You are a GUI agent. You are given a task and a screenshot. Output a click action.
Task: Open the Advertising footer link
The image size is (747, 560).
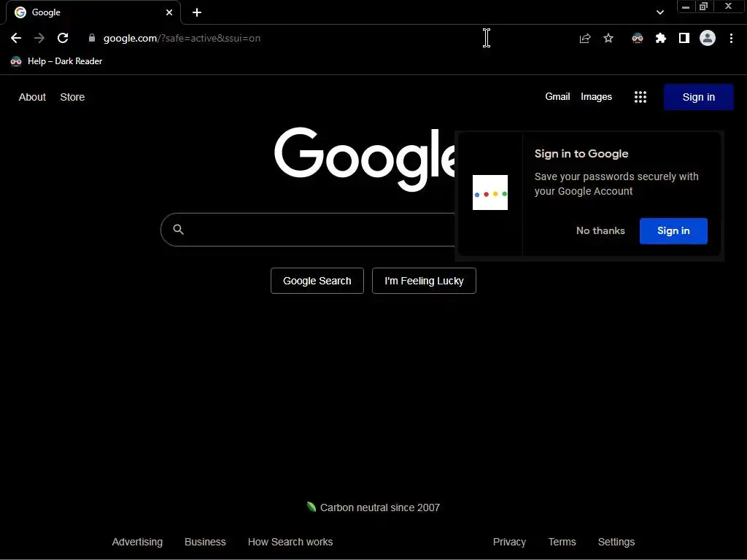pyautogui.click(x=137, y=542)
